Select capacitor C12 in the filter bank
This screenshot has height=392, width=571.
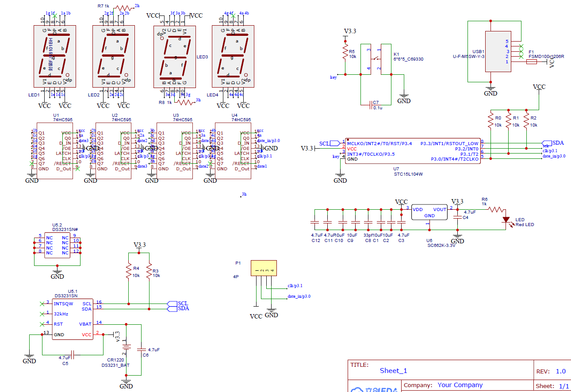(314, 221)
